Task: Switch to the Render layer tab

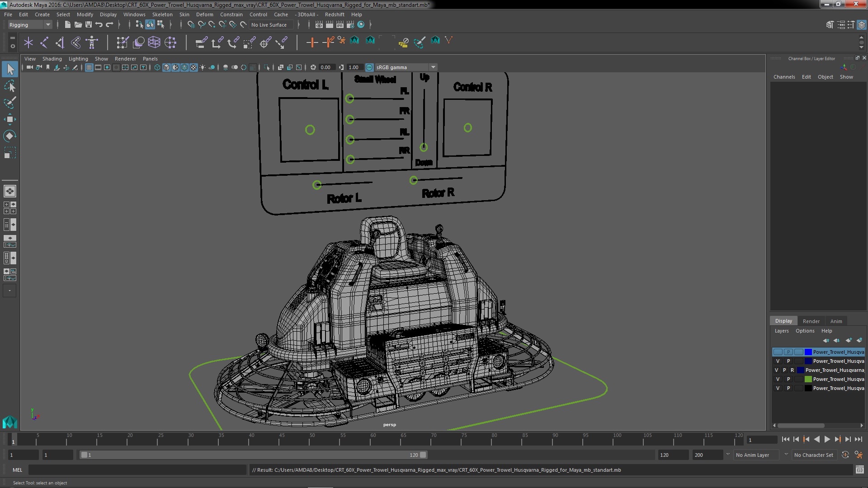Action: coord(811,321)
